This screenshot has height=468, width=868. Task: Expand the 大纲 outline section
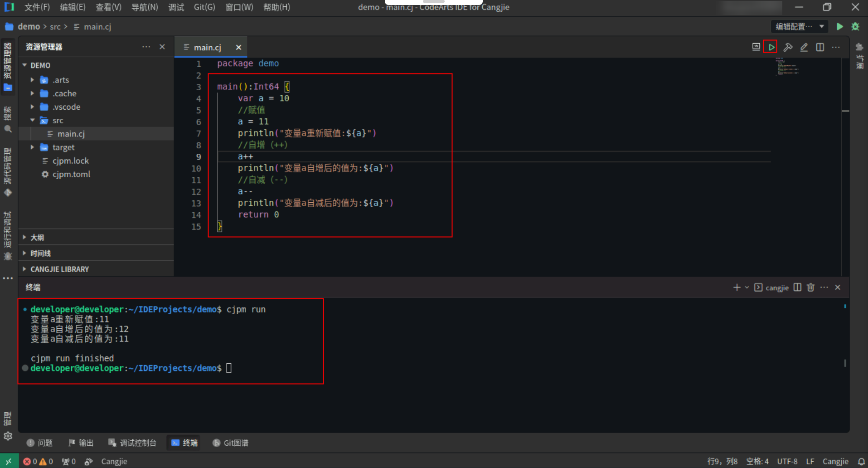tap(96, 237)
